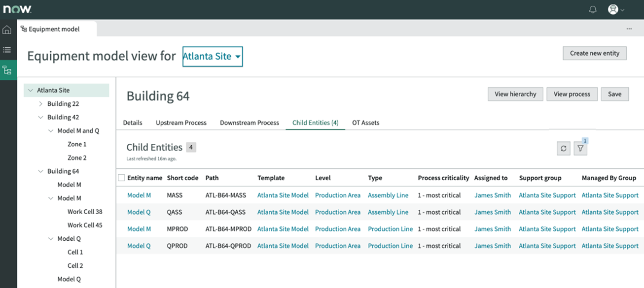Image resolution: width=644 pixels, height=288 pixels.
Task: Collapse the Atlanta Site tree node
Action: click(x=31, y=90)
